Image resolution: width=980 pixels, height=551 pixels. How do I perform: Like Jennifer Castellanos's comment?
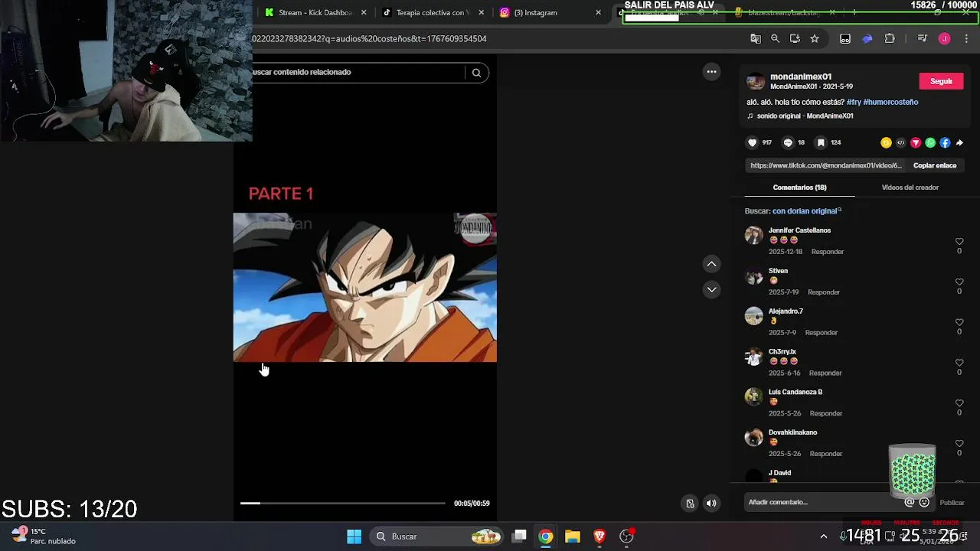pyautogui.click(x=959, y=242)
